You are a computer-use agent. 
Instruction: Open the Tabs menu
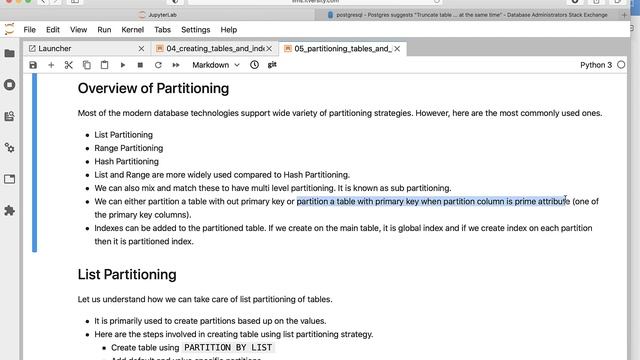[162, 30]
